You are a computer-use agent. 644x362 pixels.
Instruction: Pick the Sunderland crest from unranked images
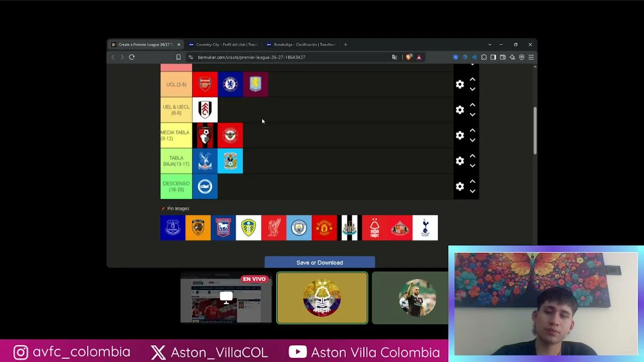400,228
